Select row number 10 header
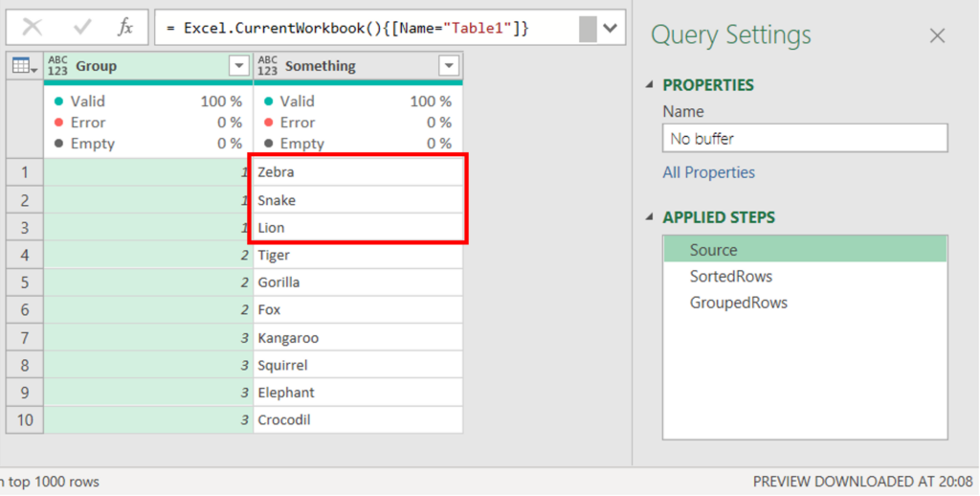The image size is (980, 496). pos(25,419)
